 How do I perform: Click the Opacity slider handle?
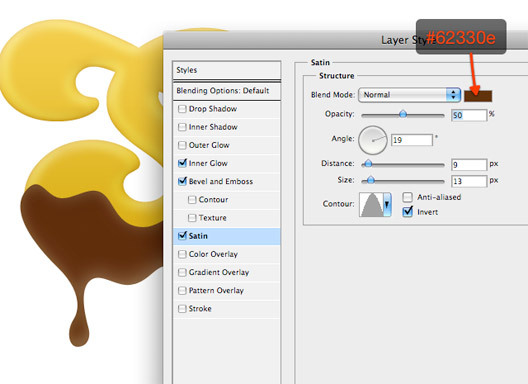(x=403, y=115)
